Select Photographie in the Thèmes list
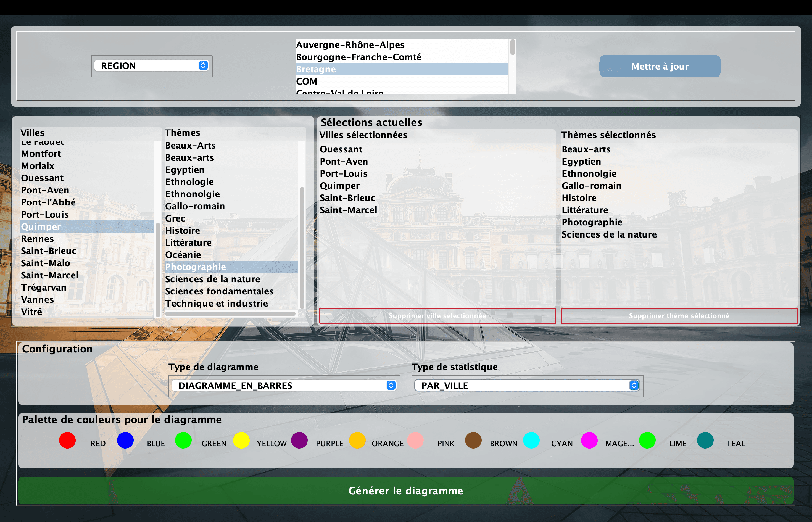Image resolution: width=812 pixels, height=522 pixels. (196, 267)
